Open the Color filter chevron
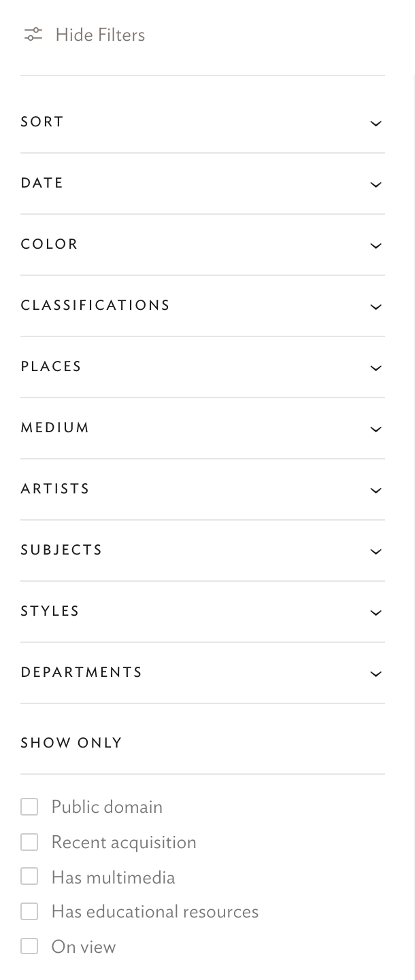 point(376,245)
